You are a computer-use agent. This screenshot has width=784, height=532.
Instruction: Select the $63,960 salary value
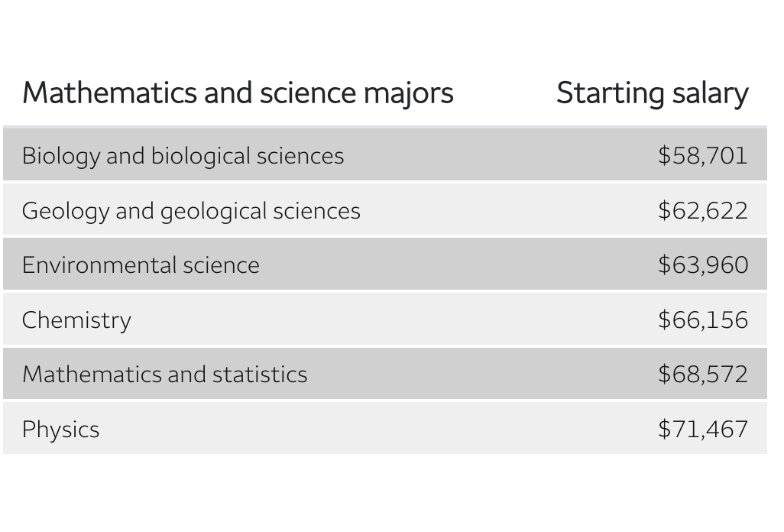[702, 265]
